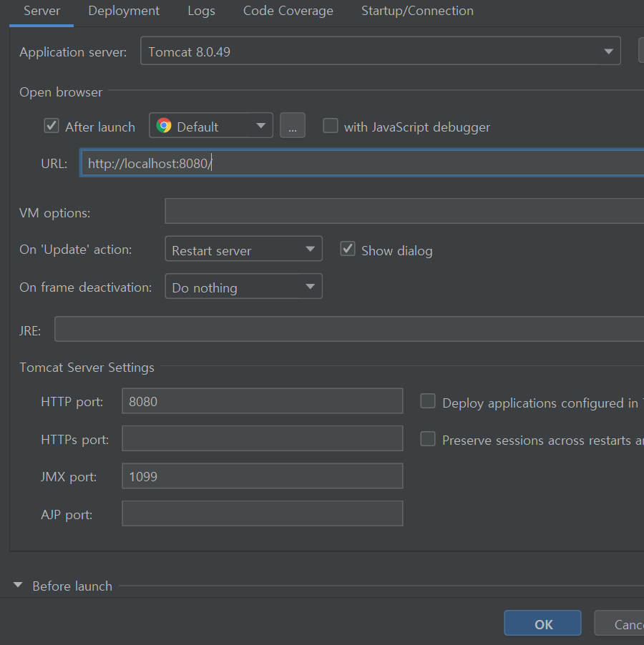Uncheck the After launch checkbox
Screen dimensions: 644x645
pyautogui.click(x=52, y=126)
